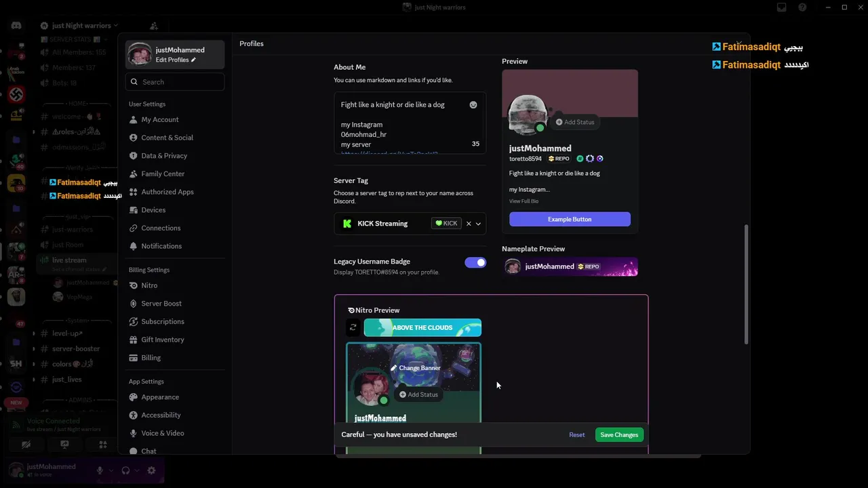The image size is (868, 488).
Task: Open Accessibility settings
Action: (174, 415)
